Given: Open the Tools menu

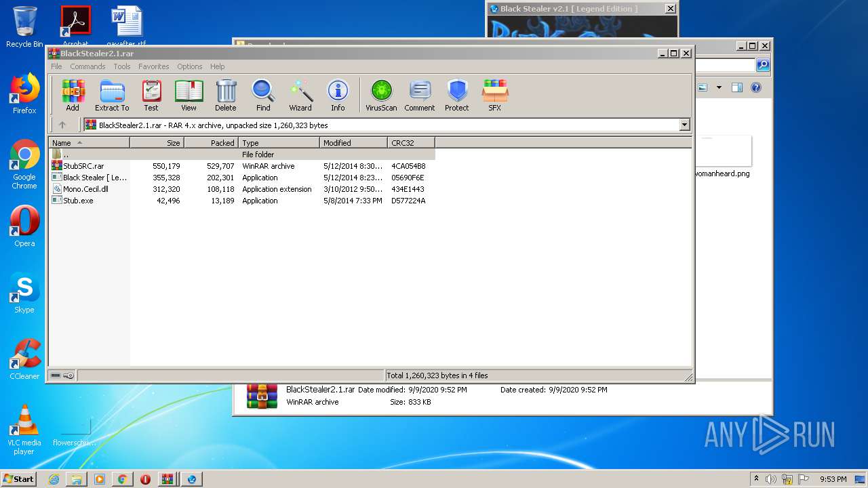Looking at the screenshot, I should click(122, 66).
